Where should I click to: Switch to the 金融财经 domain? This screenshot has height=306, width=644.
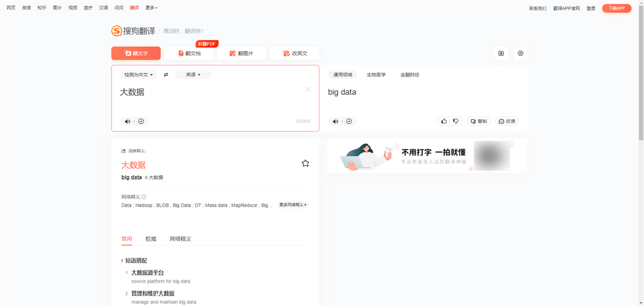point(410,74)
